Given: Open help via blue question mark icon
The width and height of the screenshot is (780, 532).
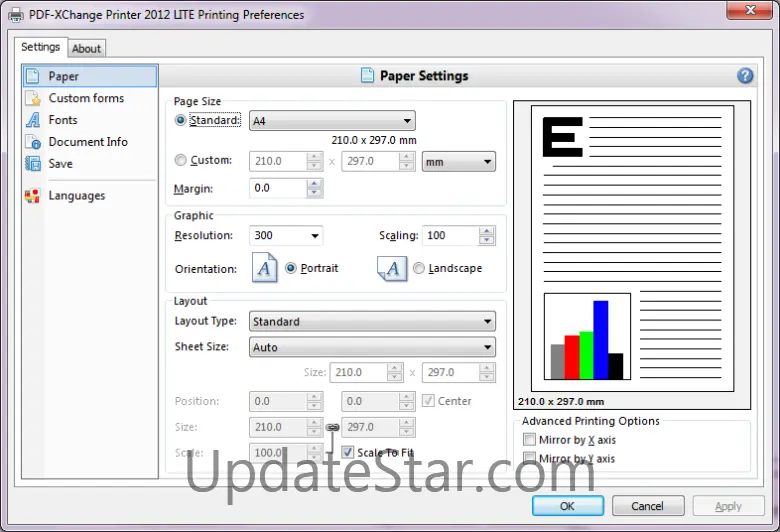Looking at the screenshot, I should click(x=745, y=76).
